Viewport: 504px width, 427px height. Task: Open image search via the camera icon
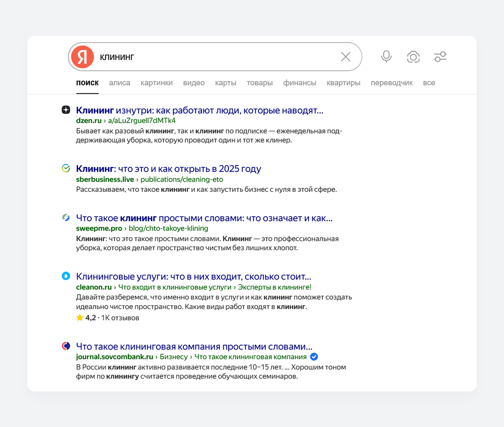[x=413, y=57]
